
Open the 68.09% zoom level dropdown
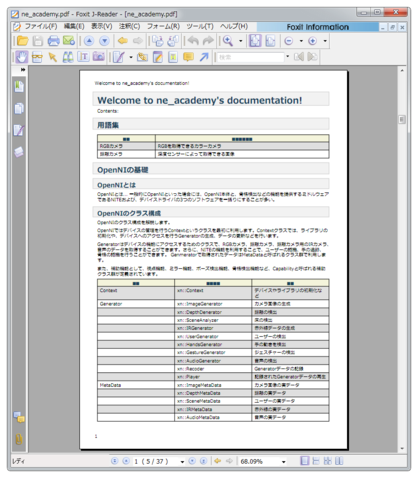pyautogui.click(x=284, y=462)
